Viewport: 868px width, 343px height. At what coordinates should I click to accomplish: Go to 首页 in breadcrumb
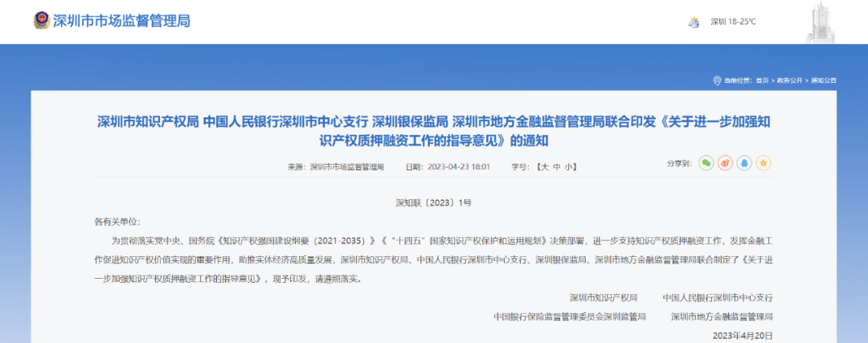point(762,81)
